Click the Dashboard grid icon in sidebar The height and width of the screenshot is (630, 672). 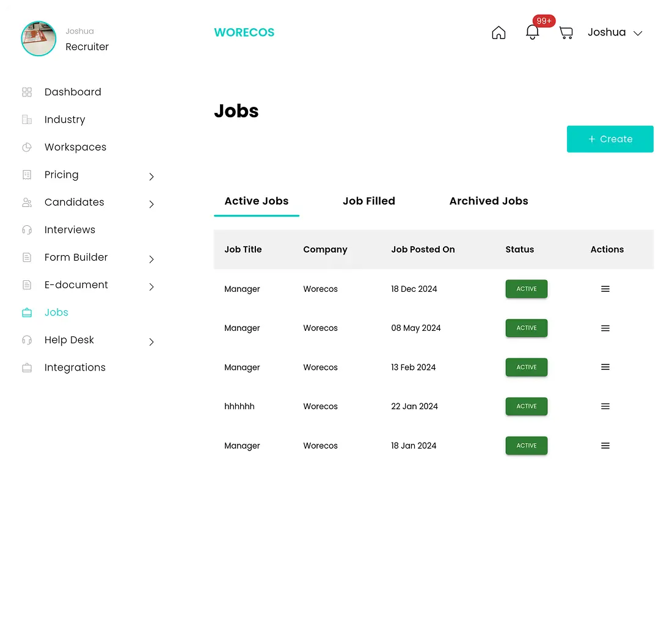(27, 92)
